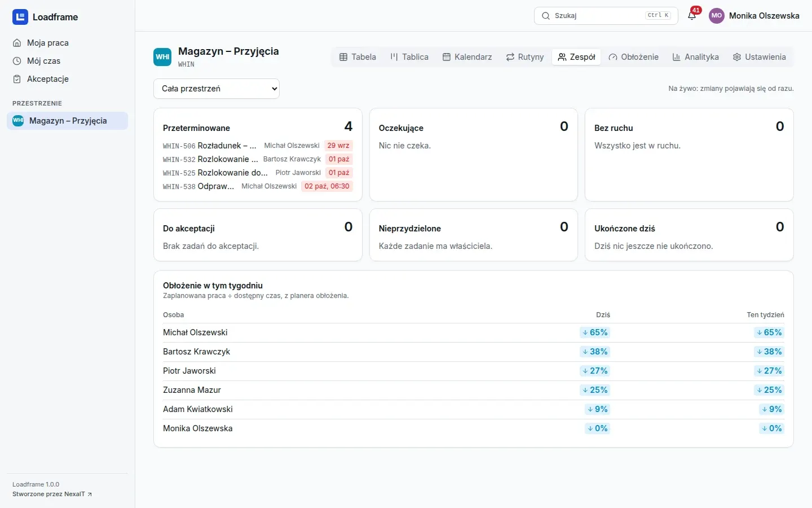Click the Loadframe logo icon
This screenshot has width=812, height=508.
[20, 17]
